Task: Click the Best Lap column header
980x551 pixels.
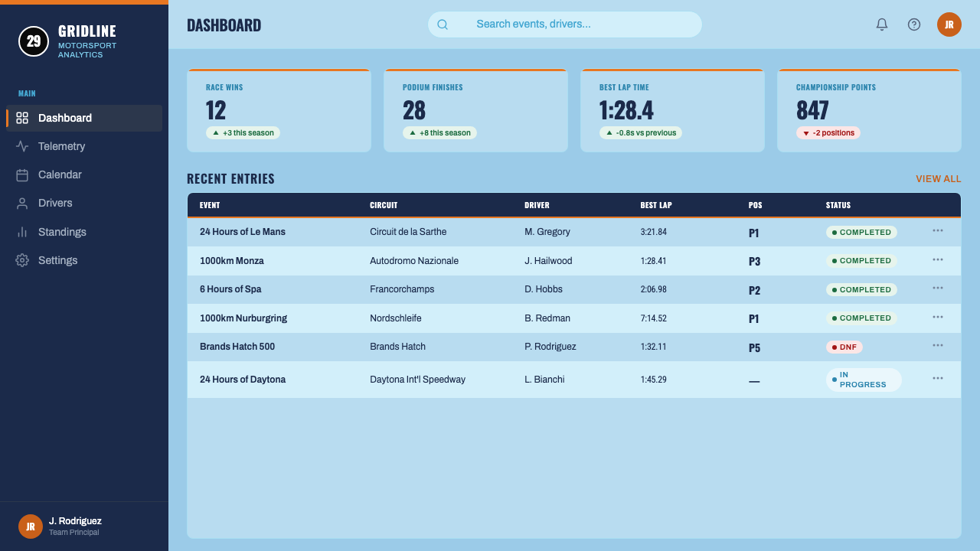Action: pos(656,205)
